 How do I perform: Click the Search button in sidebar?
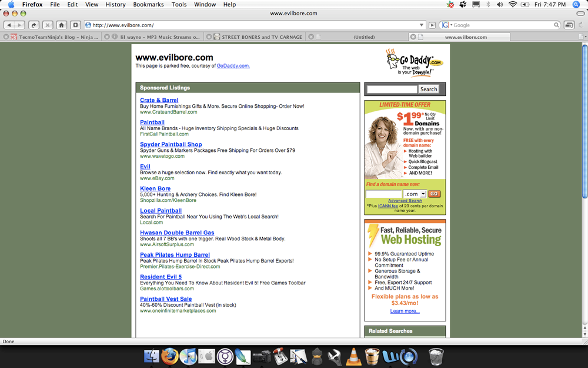click(429, 89)
